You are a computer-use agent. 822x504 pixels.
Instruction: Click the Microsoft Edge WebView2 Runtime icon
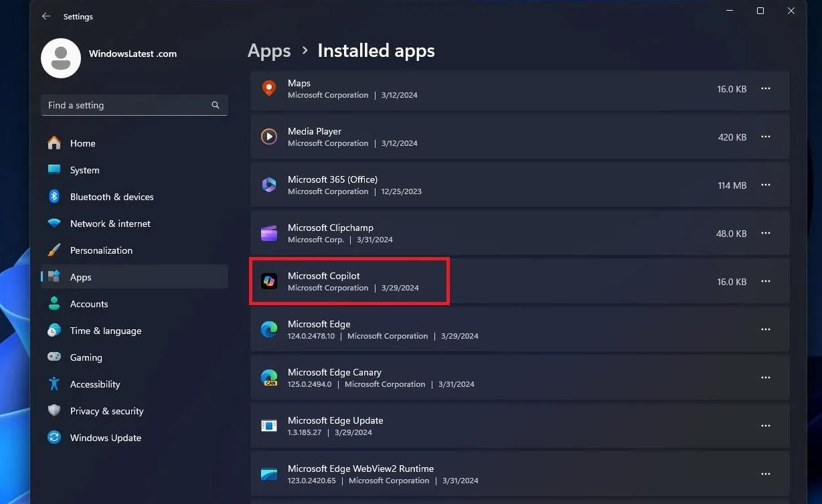click(x=269, y=474)
